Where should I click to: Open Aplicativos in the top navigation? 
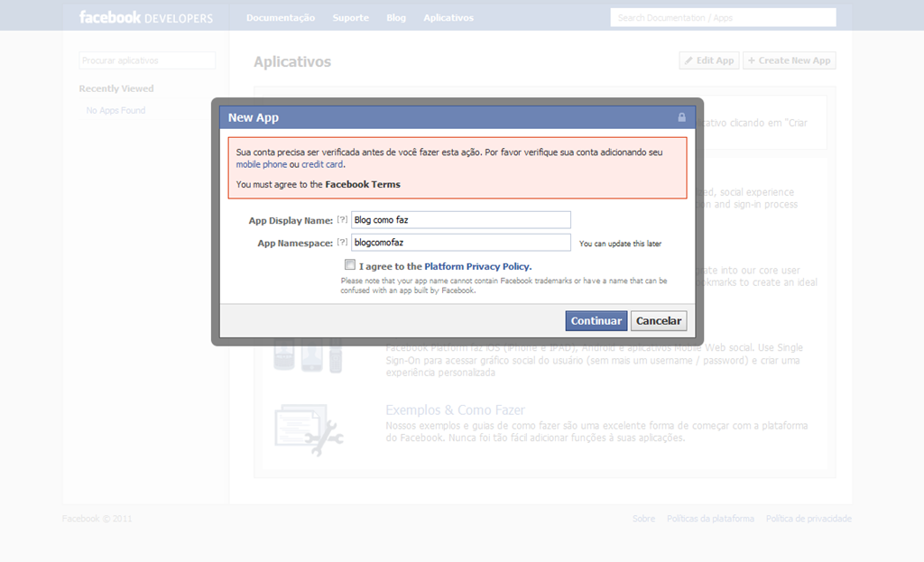tap(448, 18)
